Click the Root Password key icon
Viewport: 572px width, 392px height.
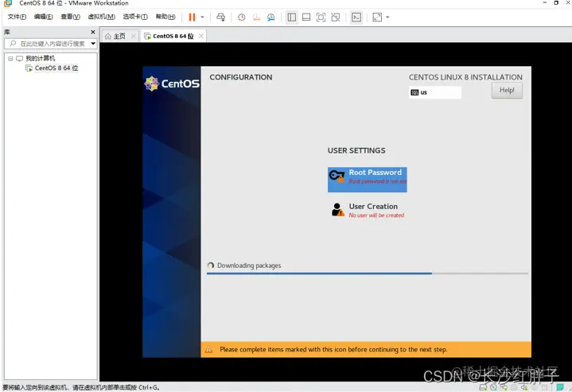click(x=337, y=177)
